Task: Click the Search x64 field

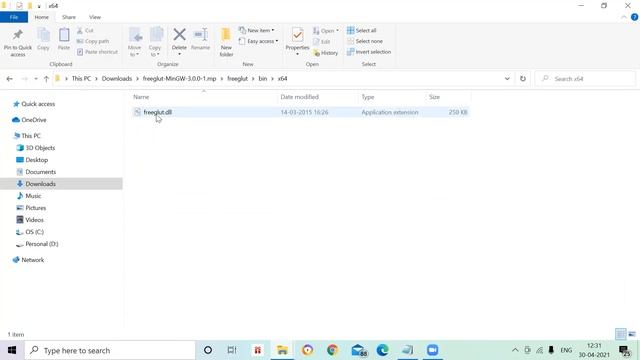Action: [585, 79]
